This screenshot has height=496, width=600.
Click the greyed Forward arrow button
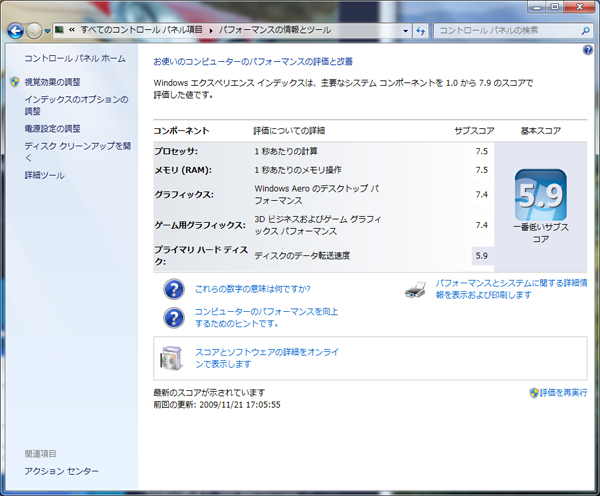[34, 31]
